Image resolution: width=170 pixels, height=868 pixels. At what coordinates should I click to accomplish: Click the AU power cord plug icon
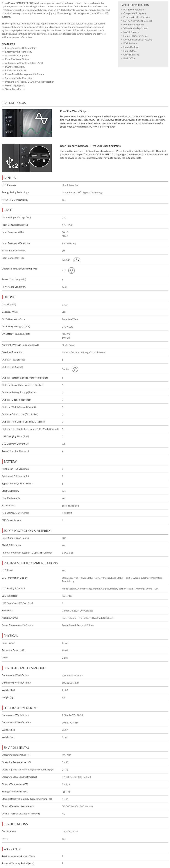71,270
